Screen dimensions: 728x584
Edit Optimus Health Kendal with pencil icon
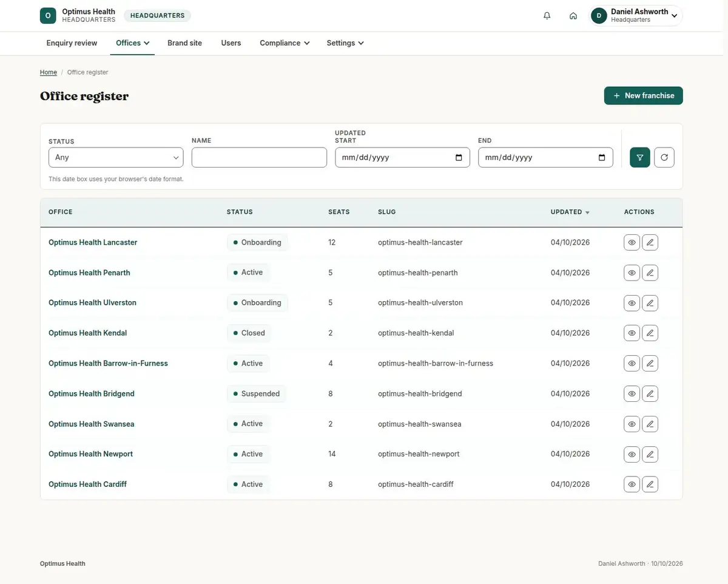pyautogui.click(x=650, y=333)
